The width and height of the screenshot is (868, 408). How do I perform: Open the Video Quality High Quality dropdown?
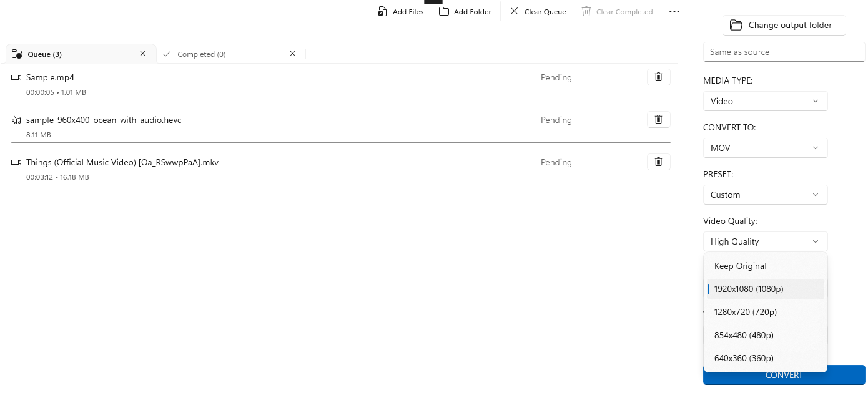point(765,241)
